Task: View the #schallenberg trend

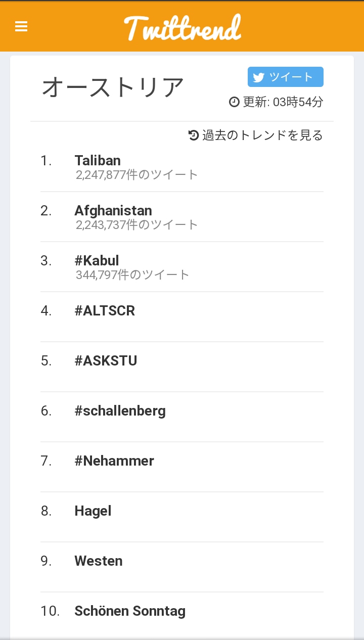Action: click(x=120, y=410)
